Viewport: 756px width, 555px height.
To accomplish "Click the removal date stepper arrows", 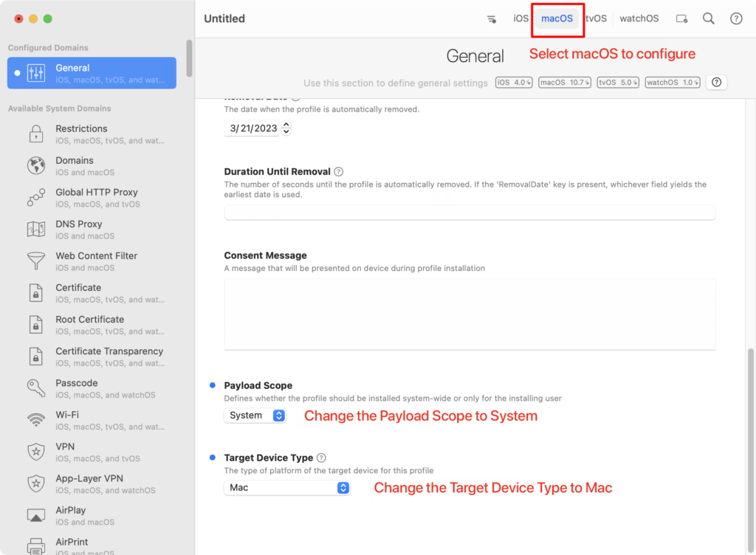I will point(286,128).
